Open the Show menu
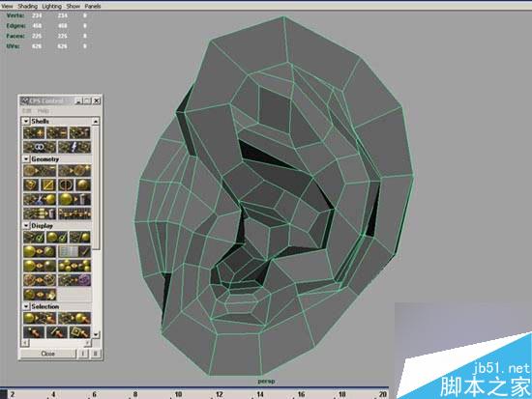This screenshot has height=399, width=532. (x=73, y=6)
